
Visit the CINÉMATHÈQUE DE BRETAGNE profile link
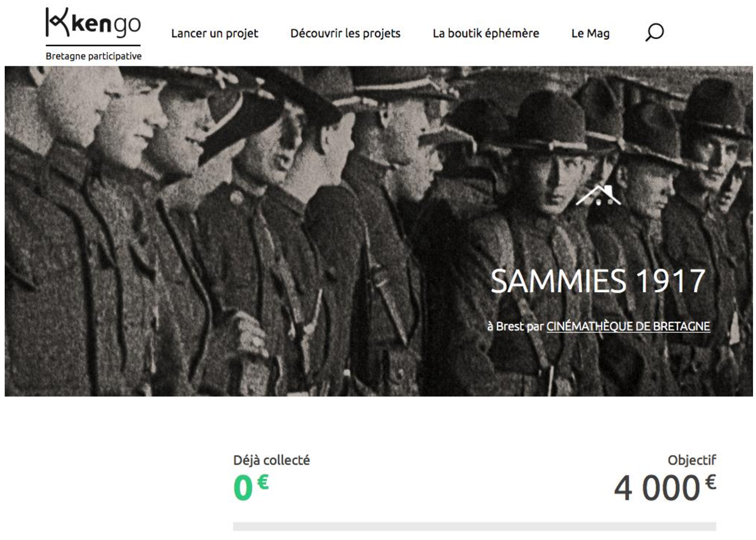tap(628, 326)
